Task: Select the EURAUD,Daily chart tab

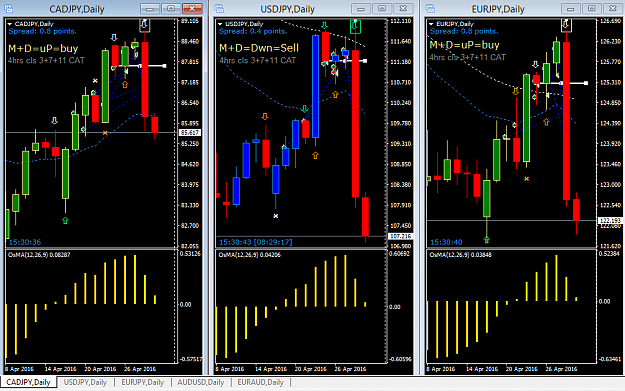Action: click(x=260, y=382)
